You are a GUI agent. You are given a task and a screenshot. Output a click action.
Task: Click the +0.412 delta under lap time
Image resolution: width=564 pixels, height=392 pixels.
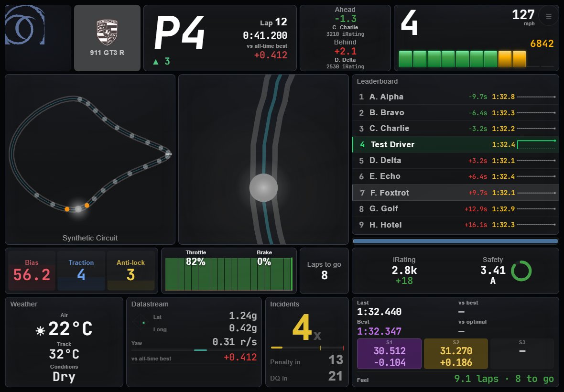click(271, 55)
